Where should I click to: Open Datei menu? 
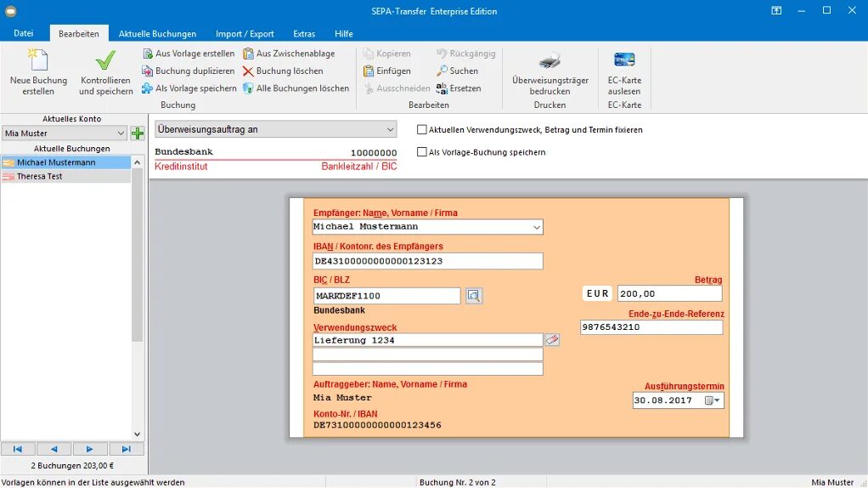click(x=23, y=33)
